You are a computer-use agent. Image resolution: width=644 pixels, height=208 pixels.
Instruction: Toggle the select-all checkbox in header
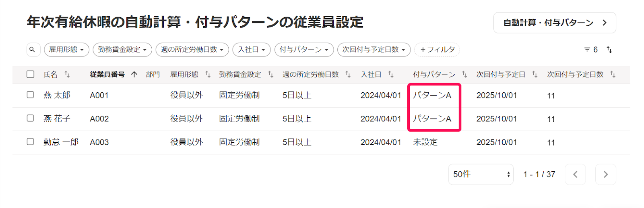coord(30,74)
